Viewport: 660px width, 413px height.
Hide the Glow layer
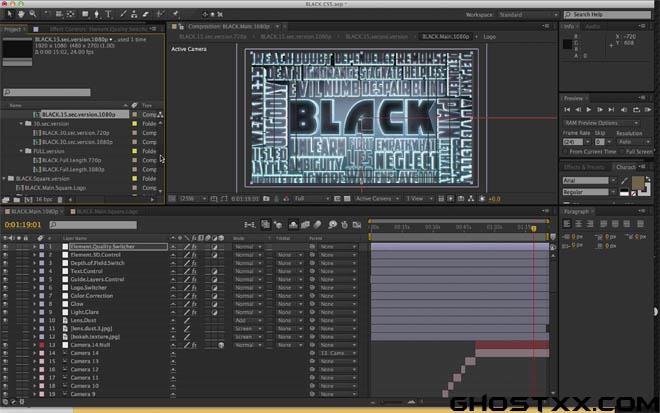[x=5, y=304]
